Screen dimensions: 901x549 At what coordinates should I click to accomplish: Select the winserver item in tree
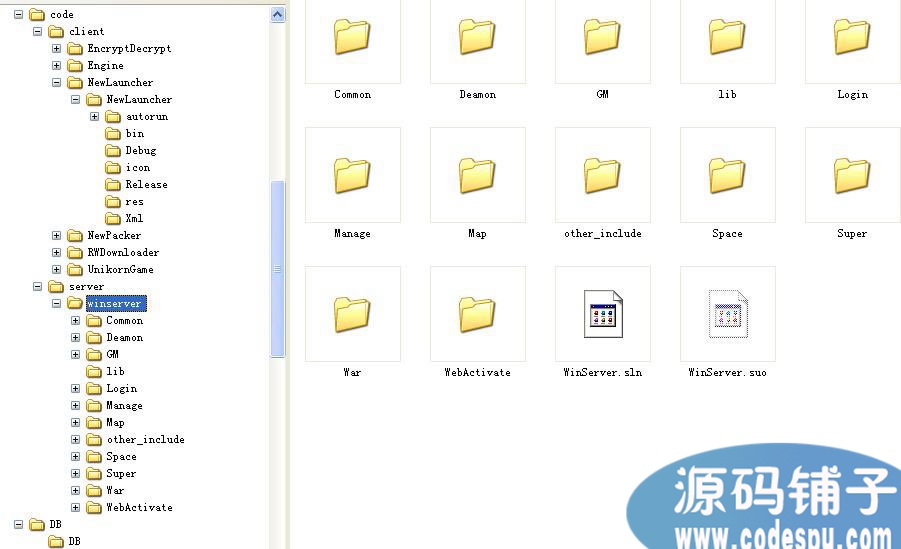click(x=116, y=303)
